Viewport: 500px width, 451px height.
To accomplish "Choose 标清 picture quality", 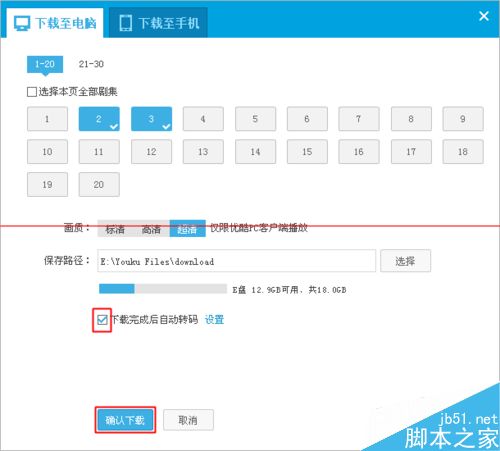I will click(115, 229).
